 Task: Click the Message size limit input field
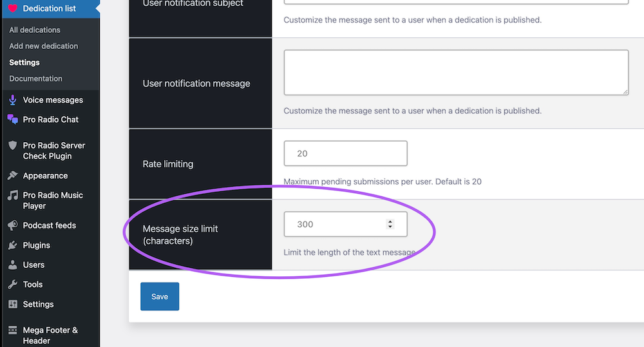coord(335,224)
